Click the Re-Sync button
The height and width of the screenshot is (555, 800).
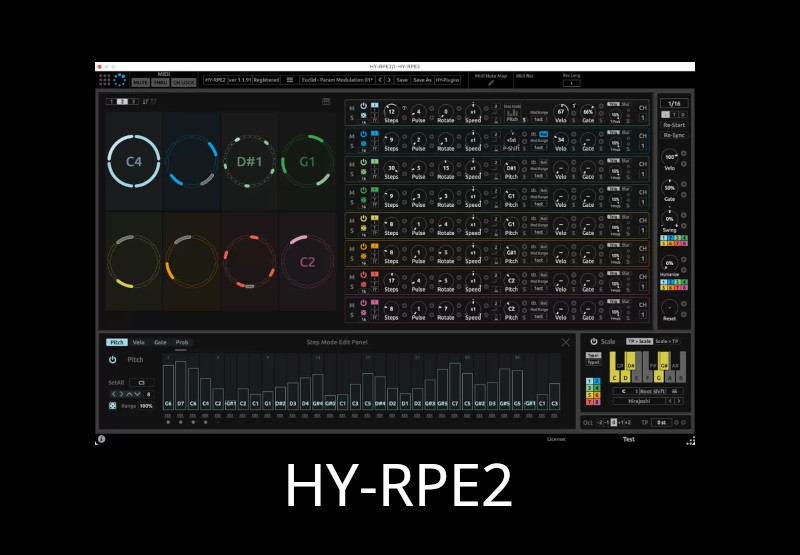(674, 135)
